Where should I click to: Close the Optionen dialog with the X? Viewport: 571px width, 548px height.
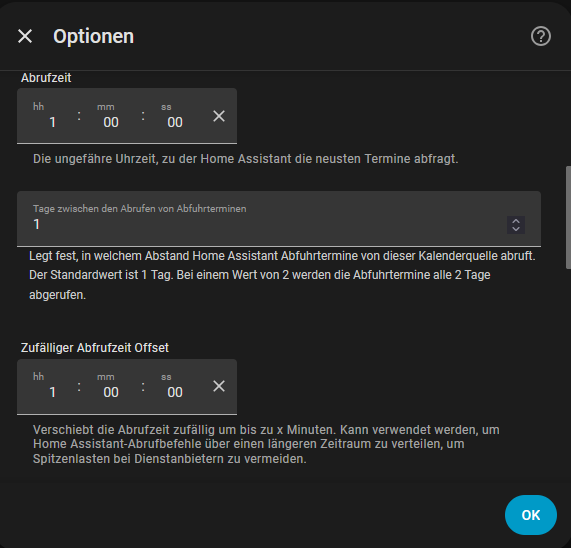tap(25, 36)
